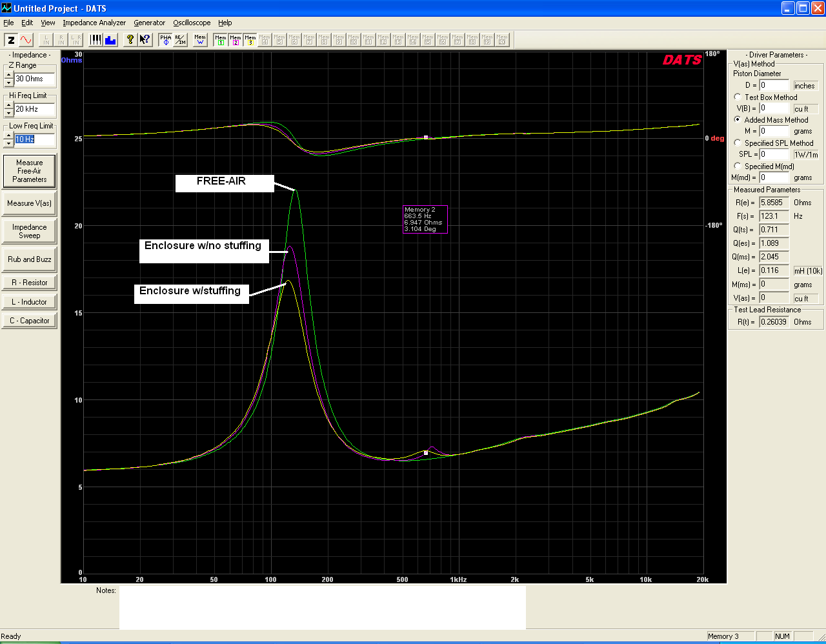Click the mH (10k) inductance unit button
Viewport: 826px width, 644px height.
pyautogui.click(x=808, y=271)
